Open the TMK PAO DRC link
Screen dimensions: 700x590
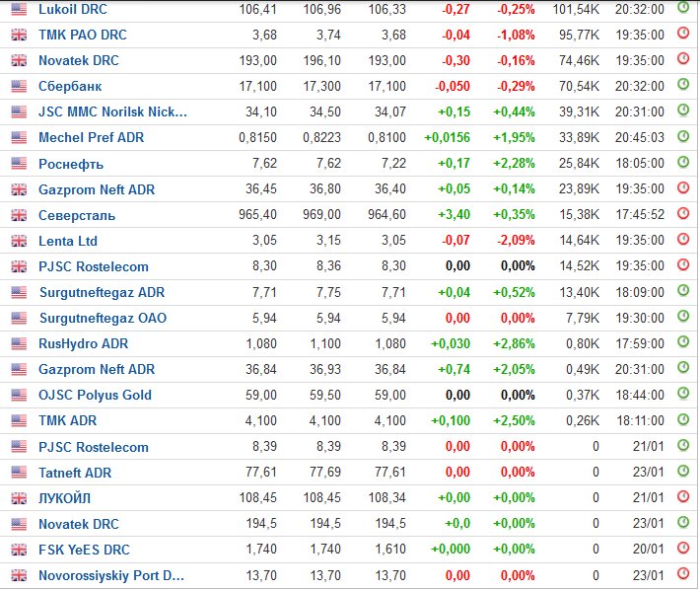[83, 35]
